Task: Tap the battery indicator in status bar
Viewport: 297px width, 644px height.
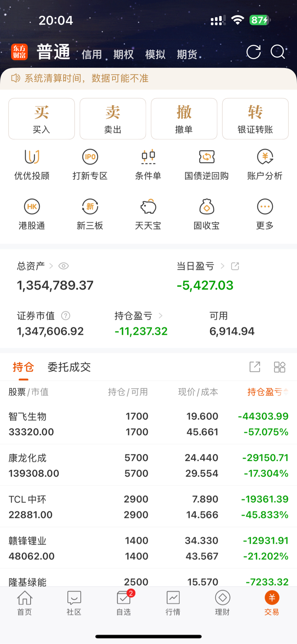Action: (259, 20)
